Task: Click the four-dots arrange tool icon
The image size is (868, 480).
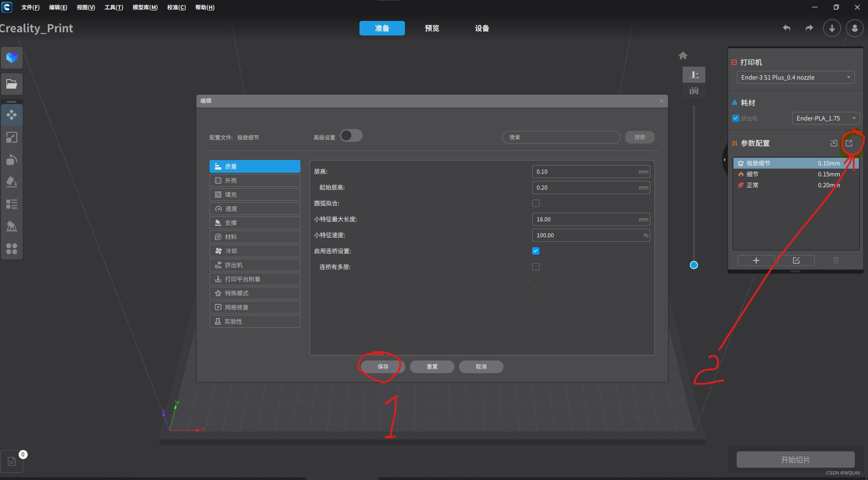Action: click(12, 249)
